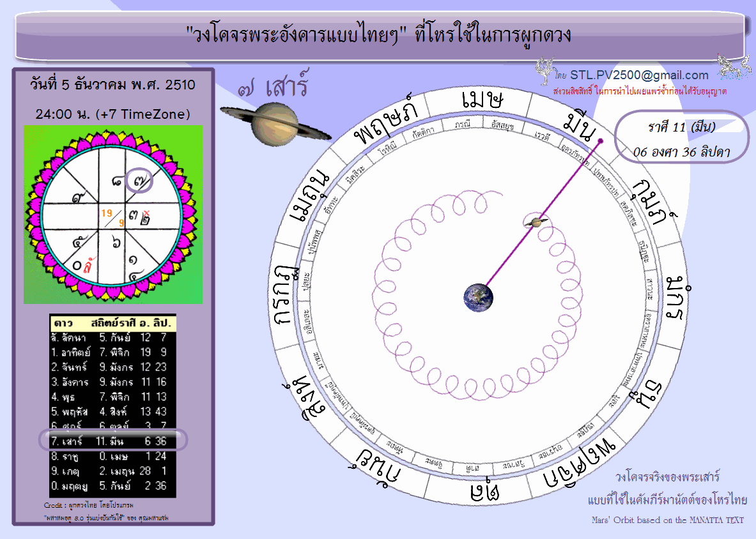Click the STL.PV2500@gmail.com email address
The width and height of the screenshot is (756, 539).
tap(639, 75)
